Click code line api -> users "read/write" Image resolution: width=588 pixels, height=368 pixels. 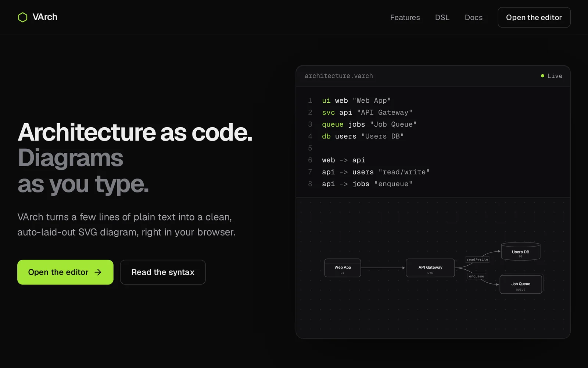pos(376,172)
